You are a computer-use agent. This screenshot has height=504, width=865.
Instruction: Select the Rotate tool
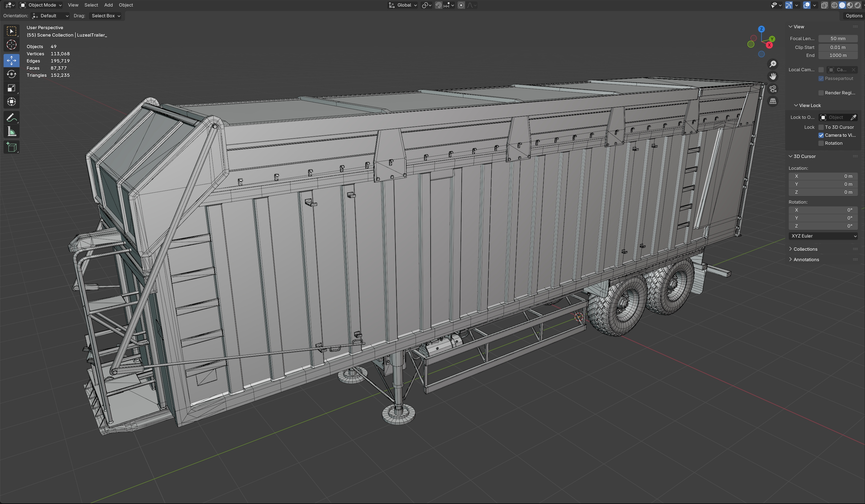click(x=11, y=74)
